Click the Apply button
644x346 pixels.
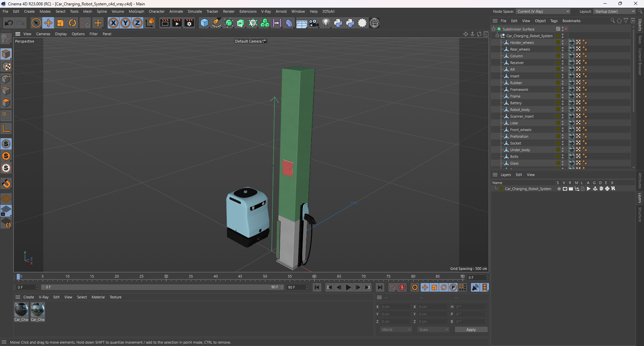click(471, 330)
